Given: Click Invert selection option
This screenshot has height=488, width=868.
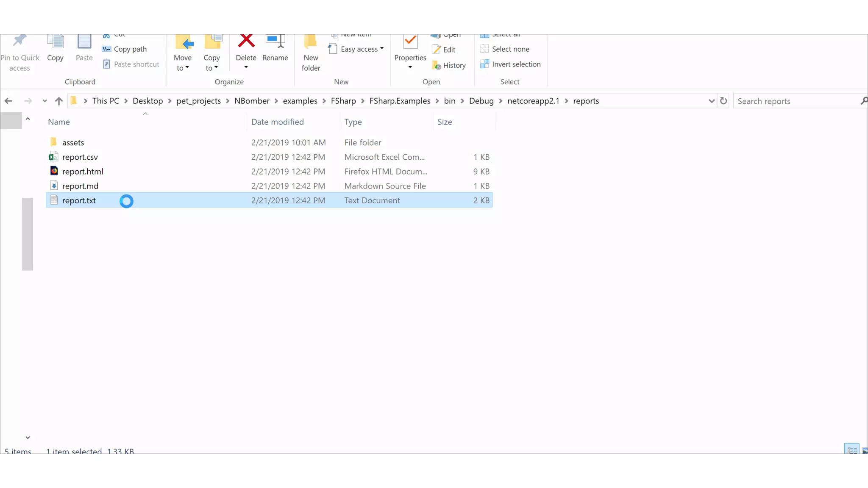Looking at the screenshot, I should point(516,64).
